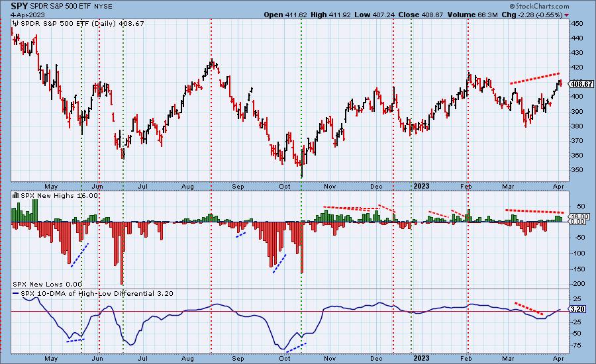
Task: Click the 380 price axis label
Action: 577,126
